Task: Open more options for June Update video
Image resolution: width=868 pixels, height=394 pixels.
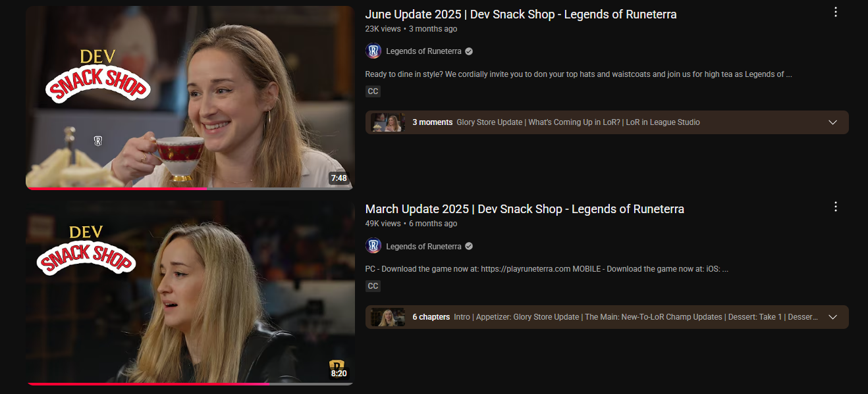Action: pyautogui.click(x=835, y=12)
